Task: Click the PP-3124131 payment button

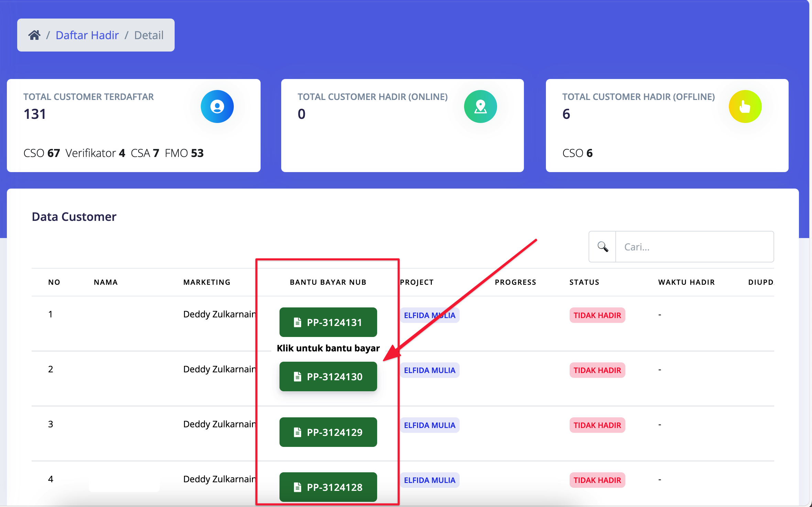Action: (328, 322)
